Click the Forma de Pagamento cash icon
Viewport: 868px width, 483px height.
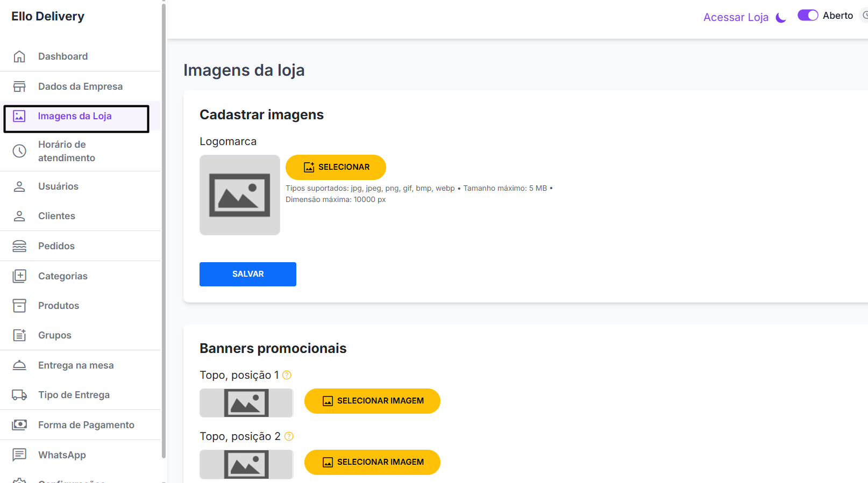[x=19, y=425]
